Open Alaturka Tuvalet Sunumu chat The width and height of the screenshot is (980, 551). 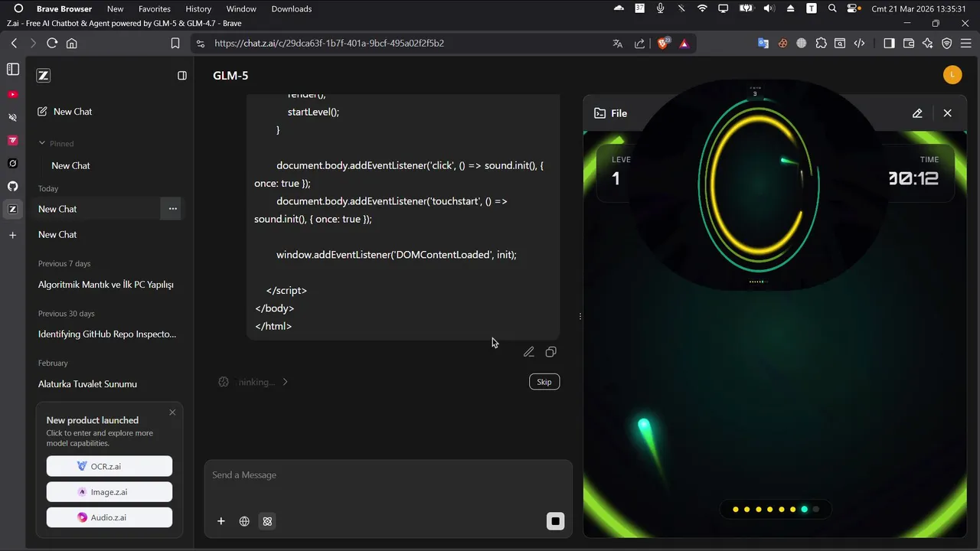(x=87, y=384)
